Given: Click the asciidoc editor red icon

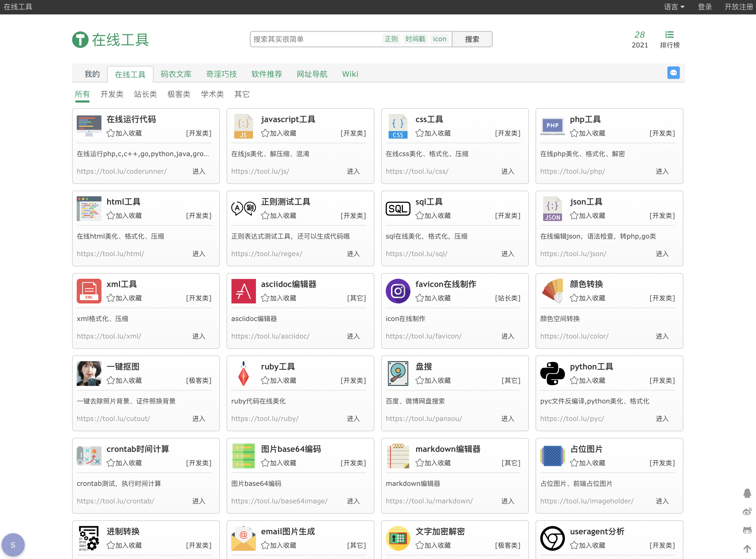Looking at the screenshot, I should coord(244,291).
